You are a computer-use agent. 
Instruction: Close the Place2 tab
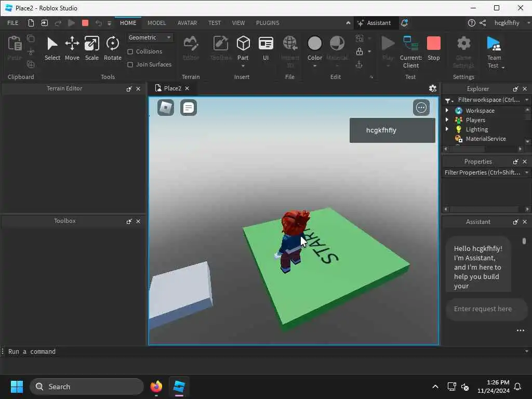point(187,88)
